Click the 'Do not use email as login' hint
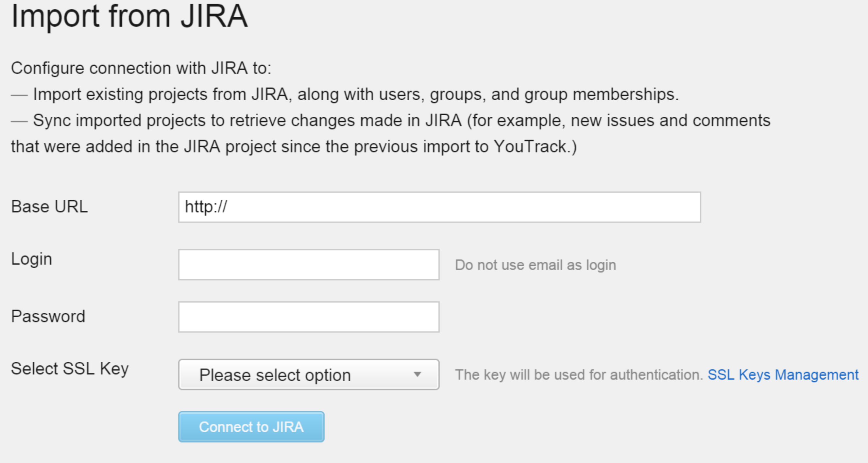Image resolution: width=868 pixels, height=463 pixels. tap(536, 265)
